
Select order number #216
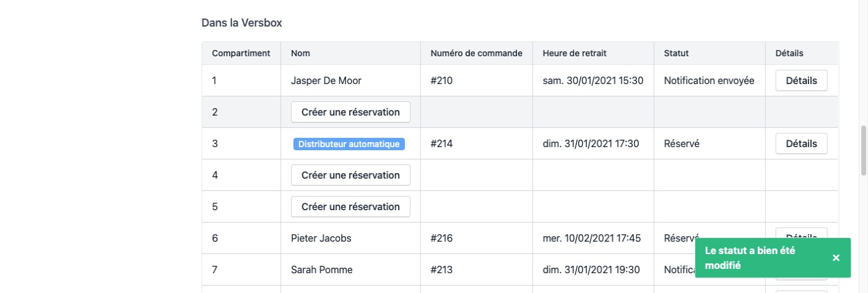point(441,238)
